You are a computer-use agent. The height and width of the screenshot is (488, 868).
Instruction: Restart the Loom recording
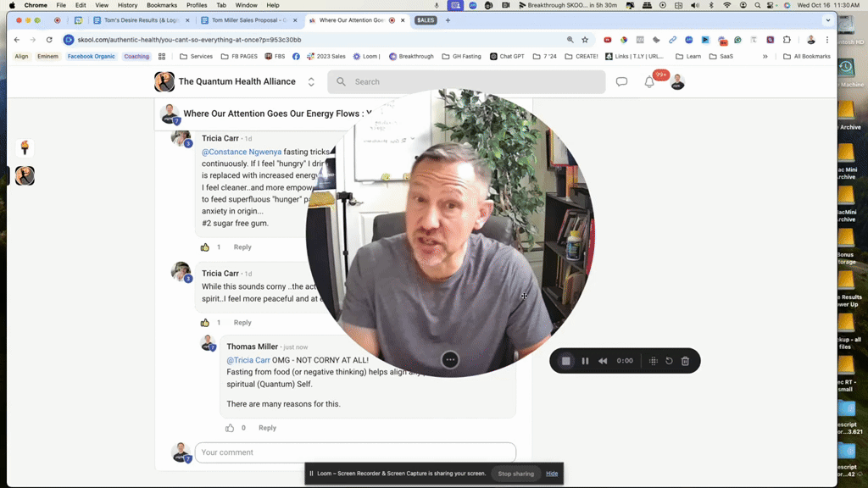tap(669, 361)
